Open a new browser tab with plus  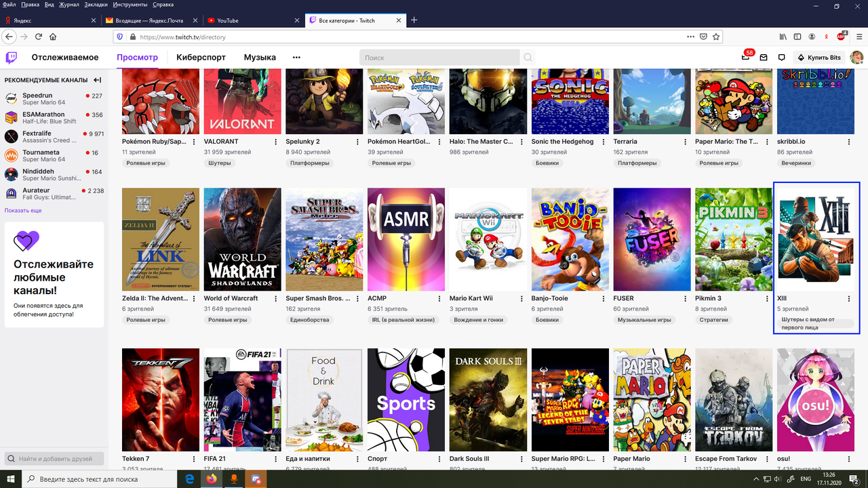tap(414, 20)
